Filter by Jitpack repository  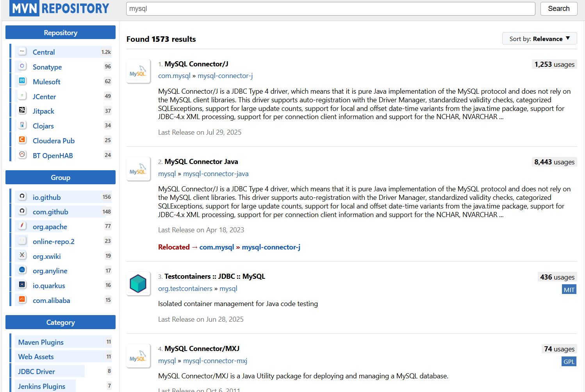click(x=63, y=111)
